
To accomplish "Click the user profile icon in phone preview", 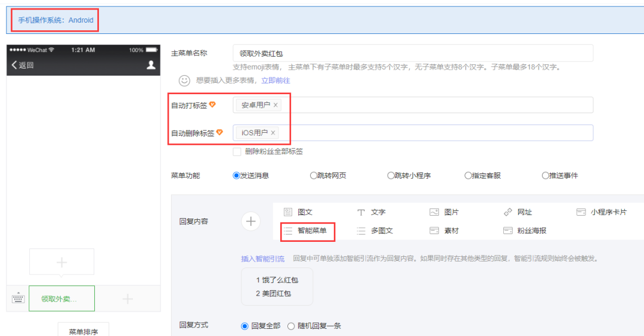I will pyautogui.click(x=151, y=65).
